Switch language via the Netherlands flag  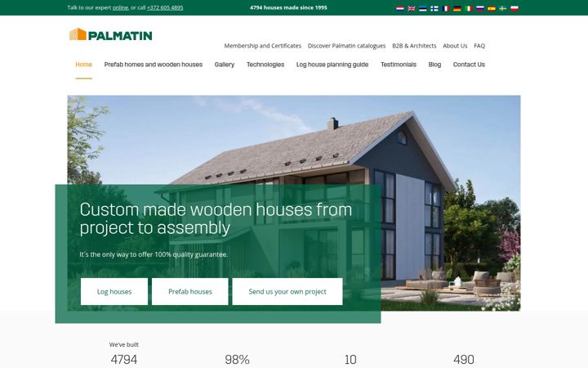pos(399,8)
